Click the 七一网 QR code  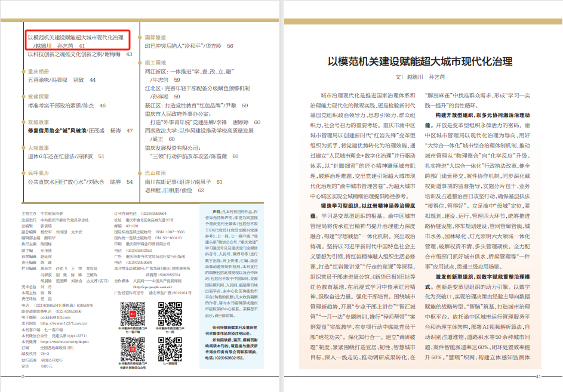(169, 312)
